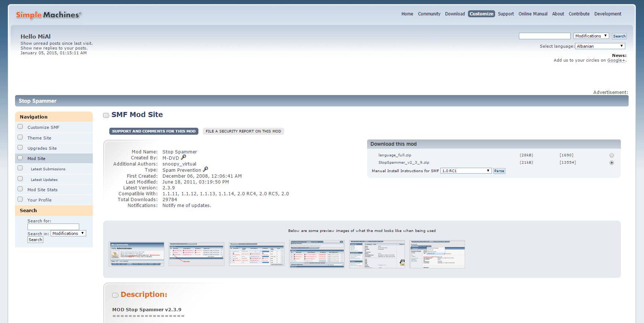
Task: Click the last modified date June 18, 2011
Action: [x=195, y=182]
